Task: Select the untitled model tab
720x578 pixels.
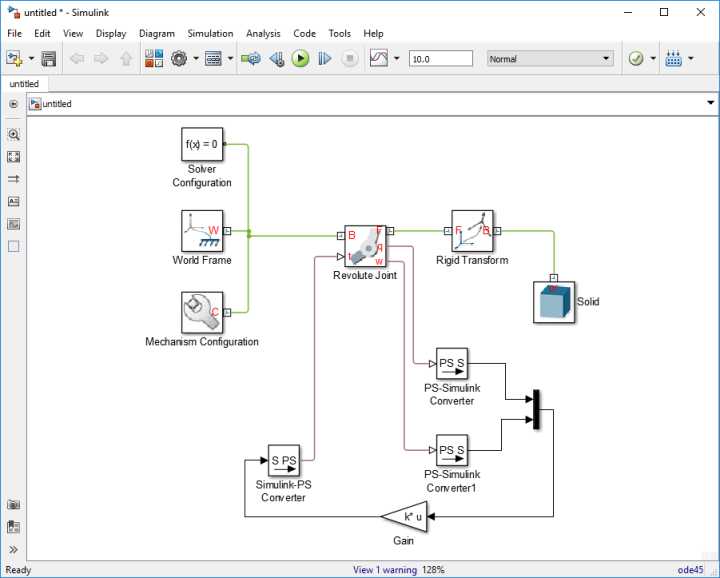Action: tap(24, 84)
